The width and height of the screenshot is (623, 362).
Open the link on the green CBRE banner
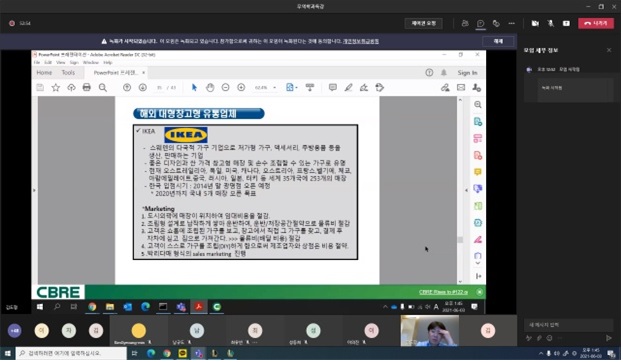click(443, 292)
